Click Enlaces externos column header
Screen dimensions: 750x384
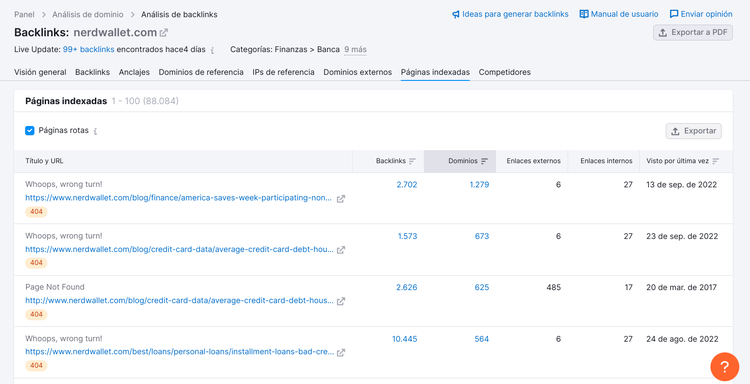pos(533,161)
